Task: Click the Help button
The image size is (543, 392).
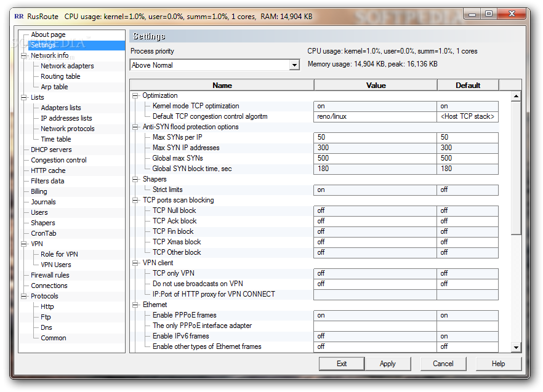Action: click(x=498, y=364)
